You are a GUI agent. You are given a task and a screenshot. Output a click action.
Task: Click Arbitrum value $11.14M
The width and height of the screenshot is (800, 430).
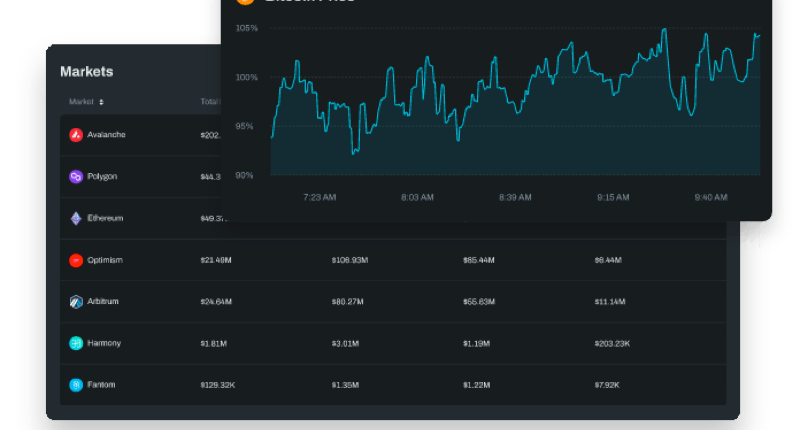coord(610,302)
